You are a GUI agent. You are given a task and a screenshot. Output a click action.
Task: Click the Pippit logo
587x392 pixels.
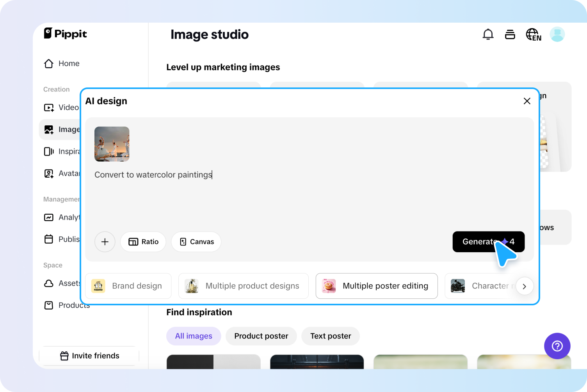tap(65, 34)
